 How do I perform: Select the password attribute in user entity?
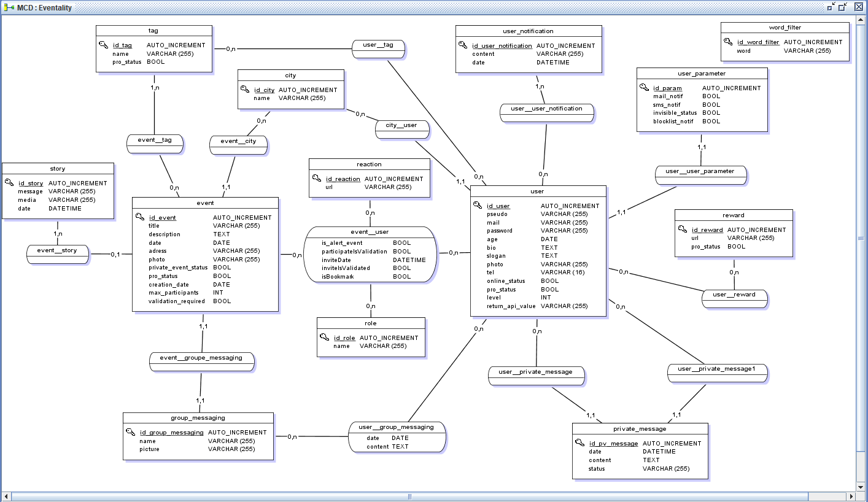(500, 231)
